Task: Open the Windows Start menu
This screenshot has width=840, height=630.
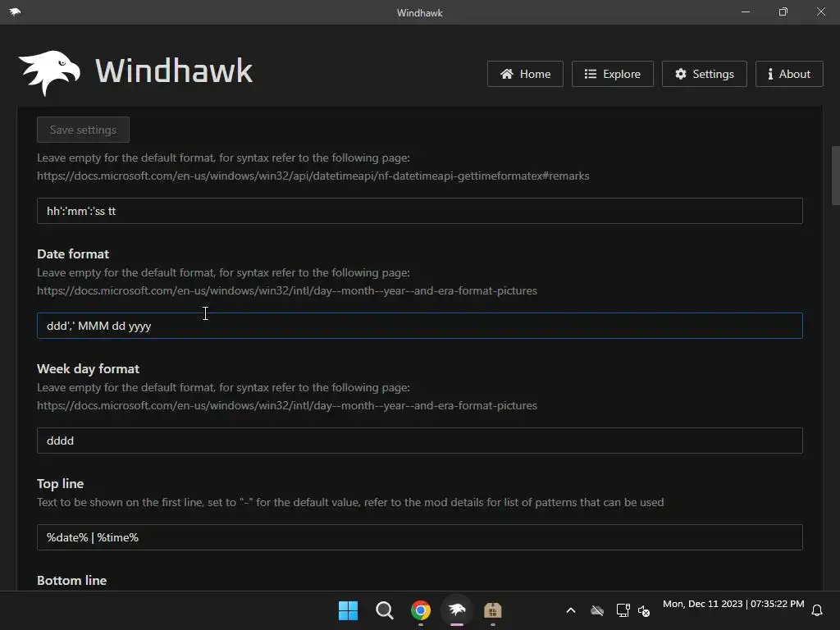Action: (x=348, y=610)
